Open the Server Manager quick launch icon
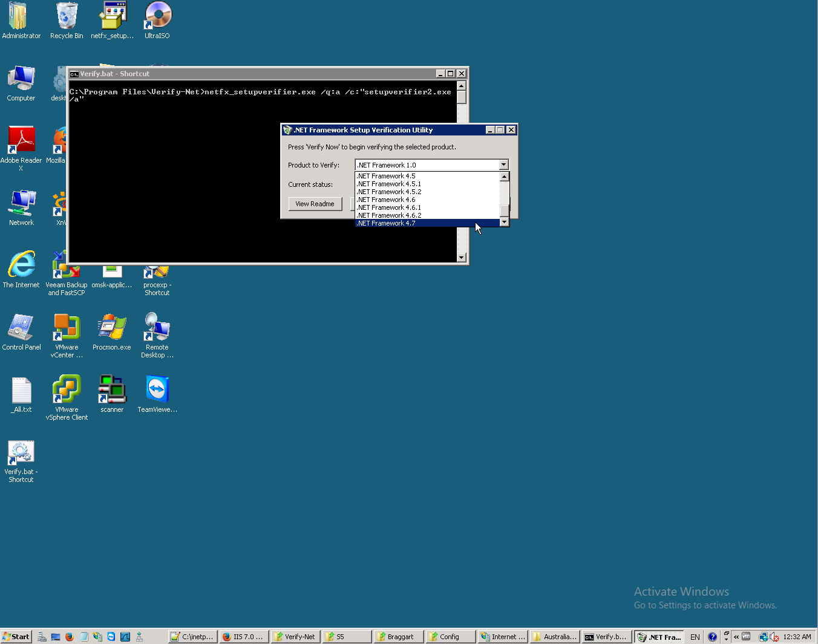This screenshot has height=644, width=818. coord(42,637)
